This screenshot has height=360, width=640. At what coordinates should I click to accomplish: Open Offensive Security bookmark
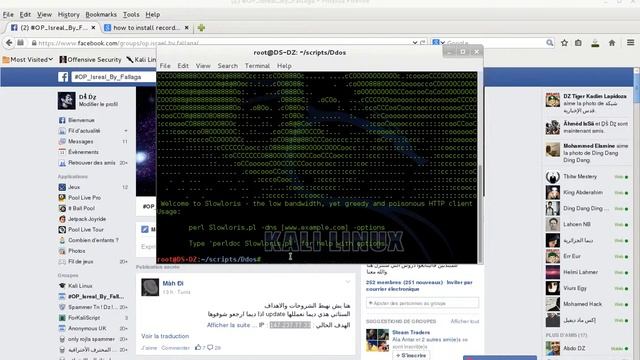point(90,60)
